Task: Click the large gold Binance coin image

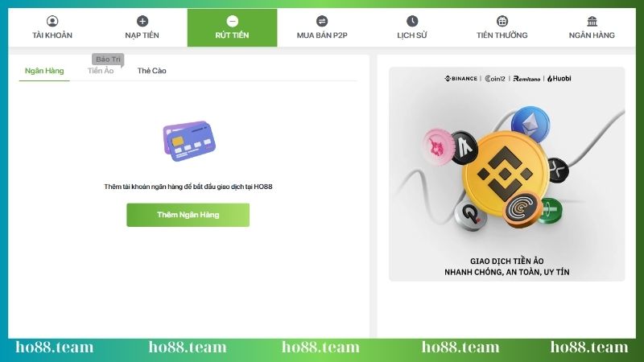Action: pyautogui.click(x=506, y=174)
